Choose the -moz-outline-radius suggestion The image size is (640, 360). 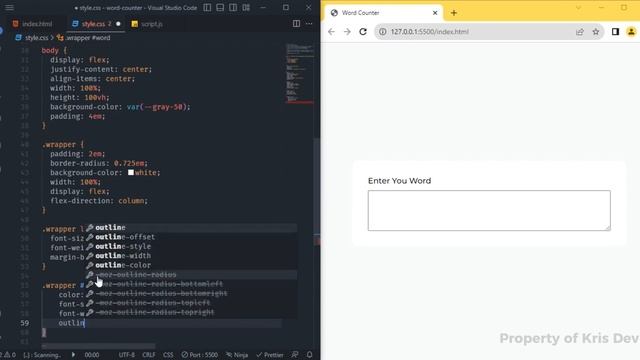pyautogui.click(x=191, y=274)
